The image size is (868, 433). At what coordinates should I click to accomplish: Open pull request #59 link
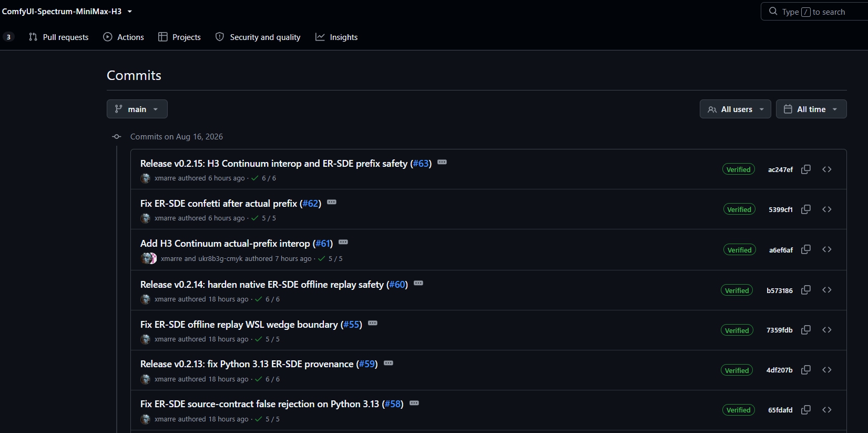point(367,364)
